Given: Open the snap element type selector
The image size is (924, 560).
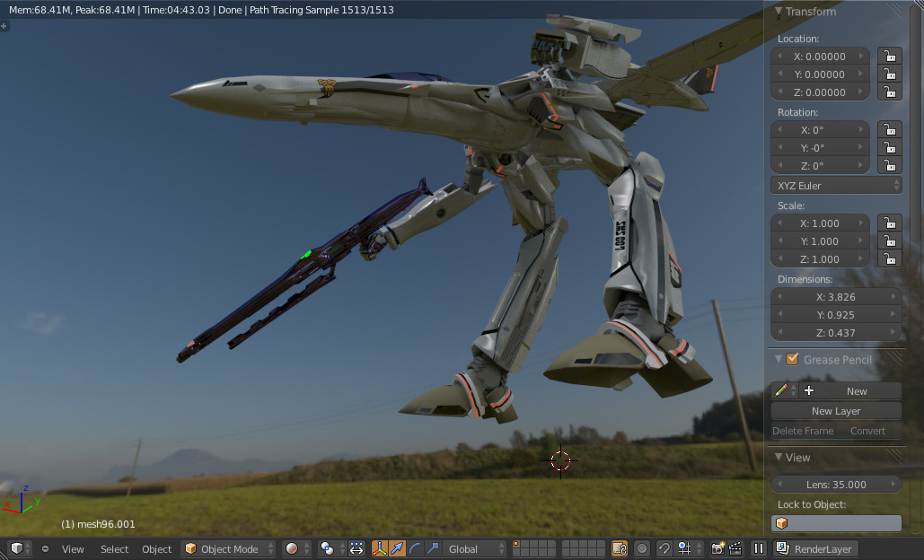Looking at the screenshot, I should (x=689, y=549).
